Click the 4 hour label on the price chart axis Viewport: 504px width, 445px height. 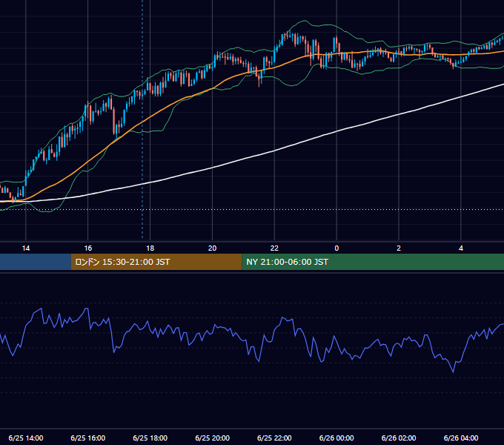pyautogui.click(x=461, y=248)
